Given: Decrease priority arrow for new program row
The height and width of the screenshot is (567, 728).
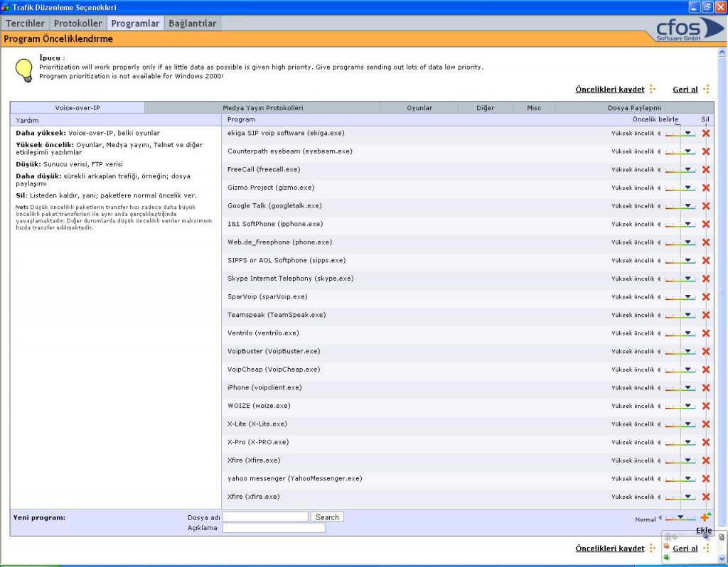Looking at the screenshot, I should (x=659, y=519).
